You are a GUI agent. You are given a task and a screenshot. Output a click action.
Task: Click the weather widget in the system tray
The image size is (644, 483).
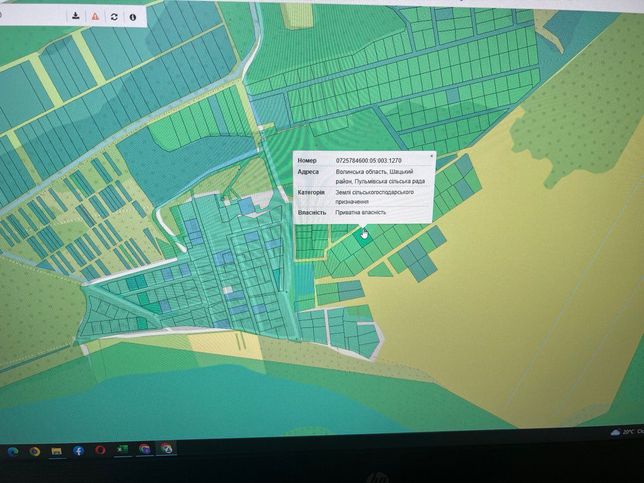point(626,432)
